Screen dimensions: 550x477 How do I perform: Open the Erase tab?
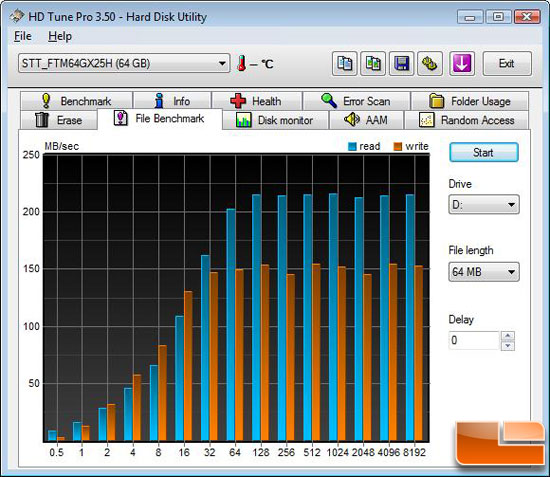pyautogui.click(x=59, y=120)
